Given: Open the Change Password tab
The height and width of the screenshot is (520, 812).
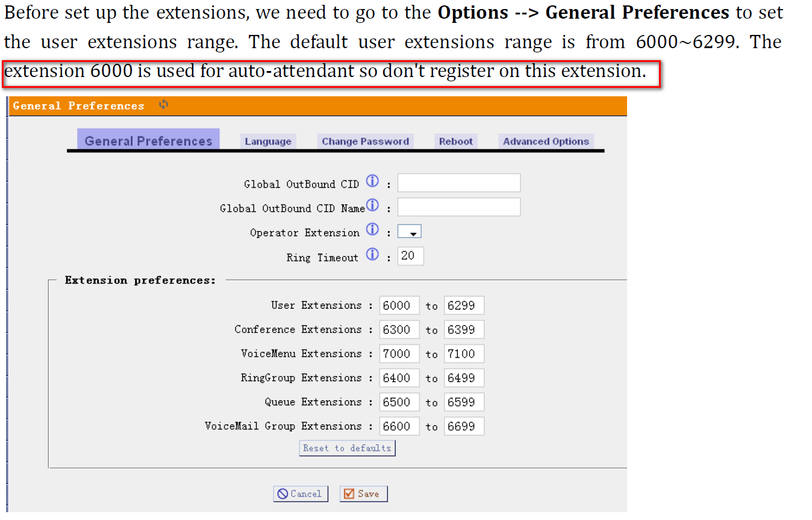Looking at the screenshot, I should 365,141.
